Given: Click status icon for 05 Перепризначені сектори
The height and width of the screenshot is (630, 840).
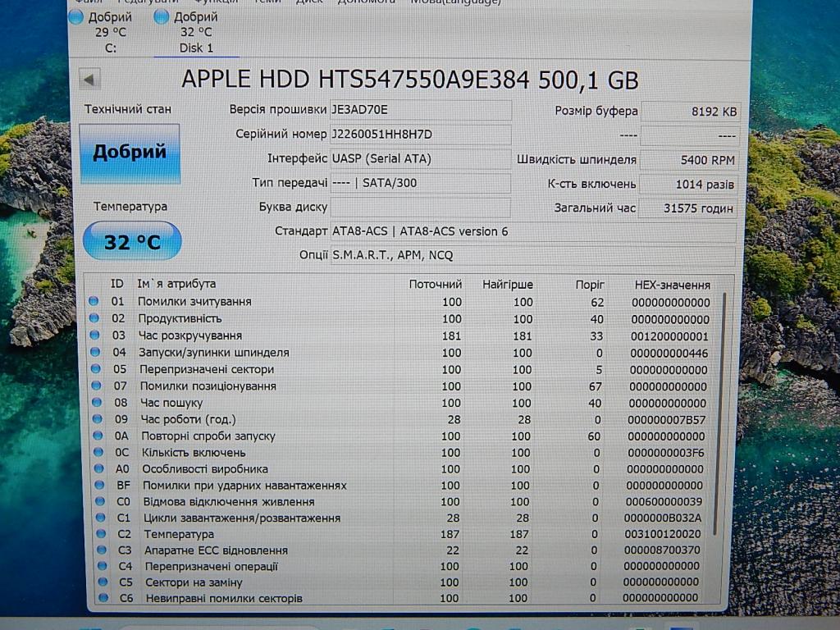Looking at the screenshot, I should pos(96,369).
